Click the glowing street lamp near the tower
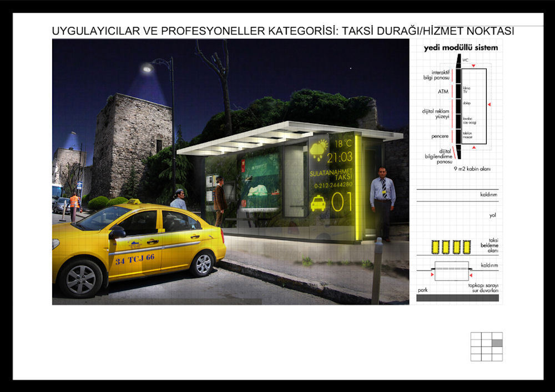The width and height of the screenshot is (555, 392). click(x=147, y=68)
